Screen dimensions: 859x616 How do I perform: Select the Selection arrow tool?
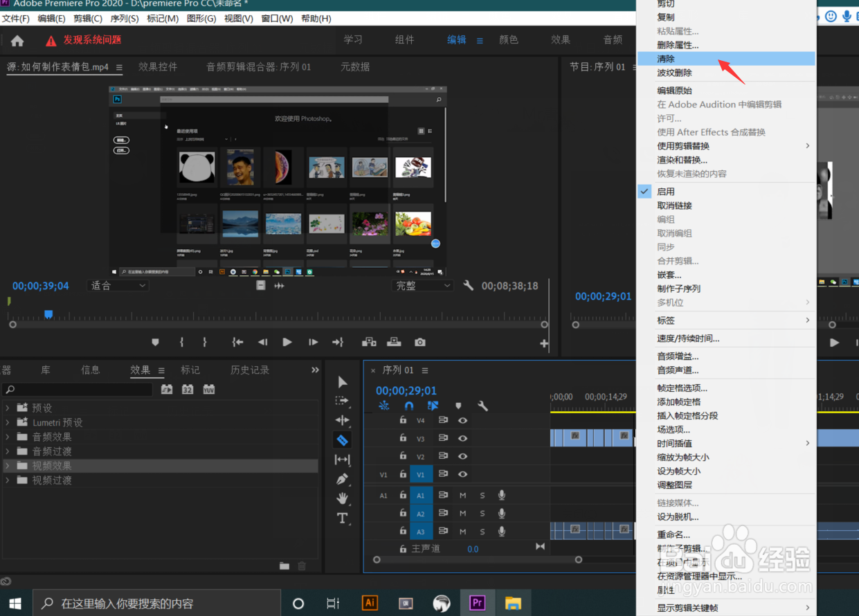342,382
